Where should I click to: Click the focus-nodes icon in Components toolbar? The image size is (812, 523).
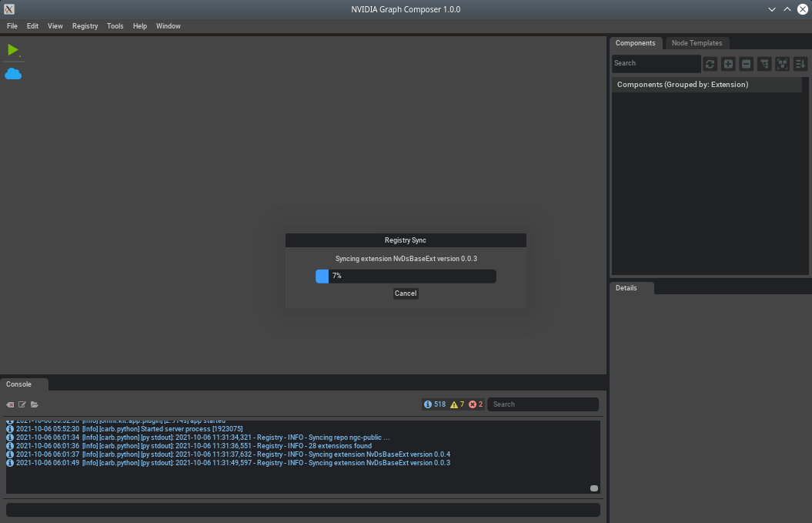(x=782, y=64)
